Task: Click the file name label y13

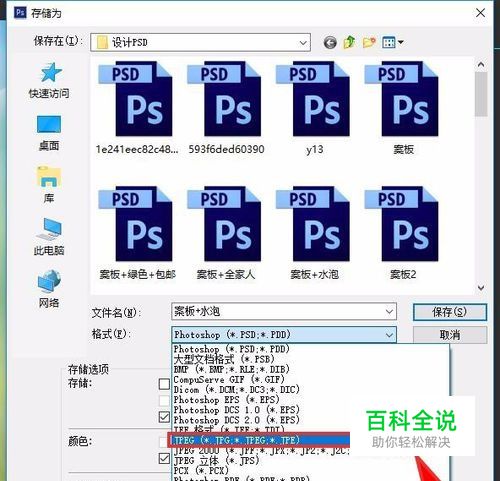Action: pyautogui.click(x=315, y=149)
